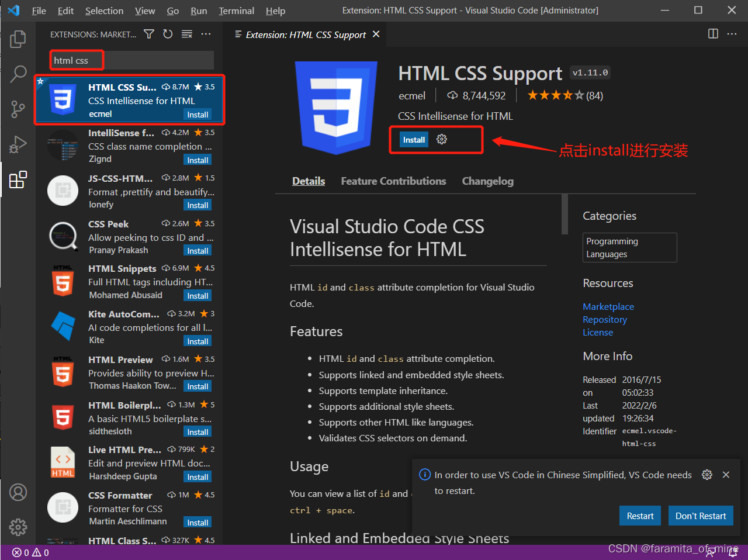Click the Programming Languages category
The height and width of the screenshot is (560, 748).
point(630,247)
